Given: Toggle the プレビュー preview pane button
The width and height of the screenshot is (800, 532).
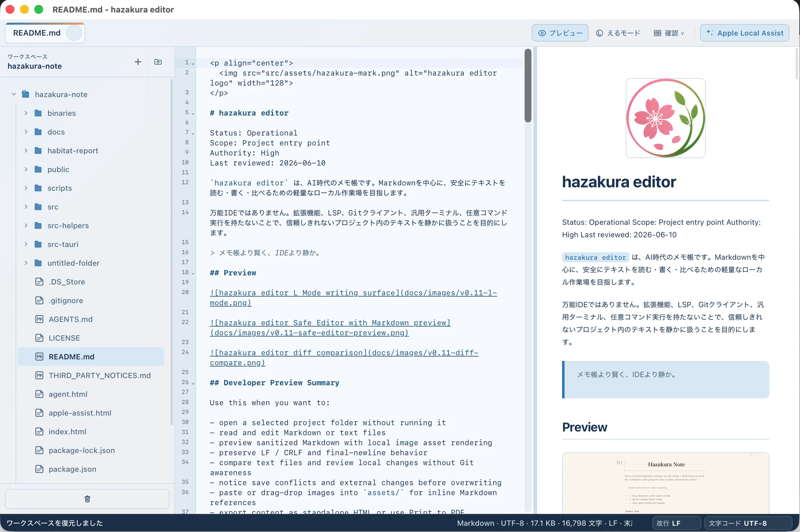Looking at the screenshot, I should [x=560, y=33].
